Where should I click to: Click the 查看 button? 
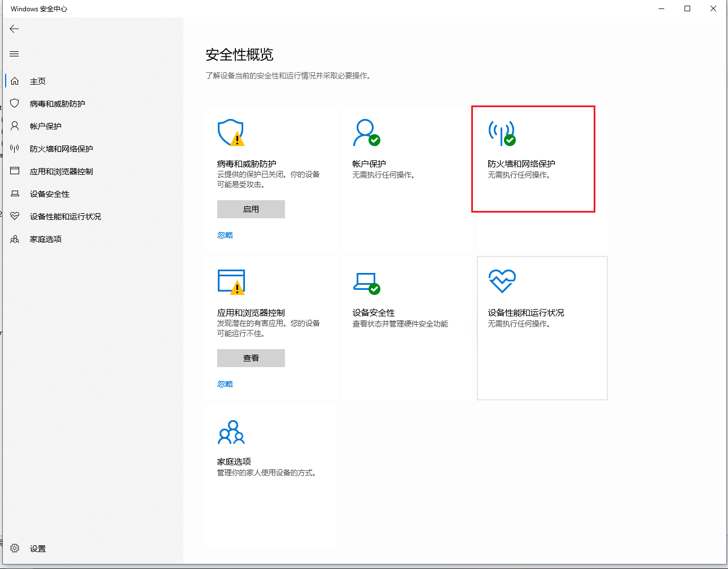click(x=251, y=358)
